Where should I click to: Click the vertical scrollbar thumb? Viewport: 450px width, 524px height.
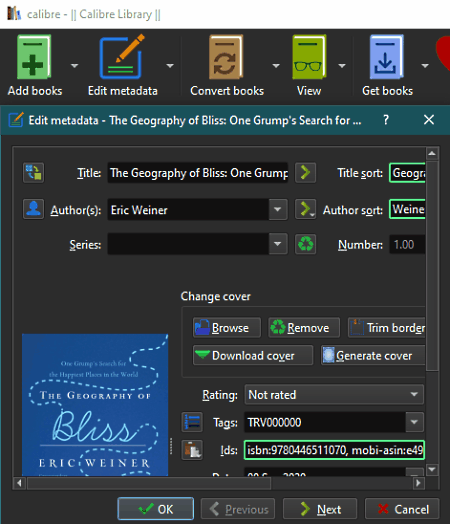click(x=432, y=266)
